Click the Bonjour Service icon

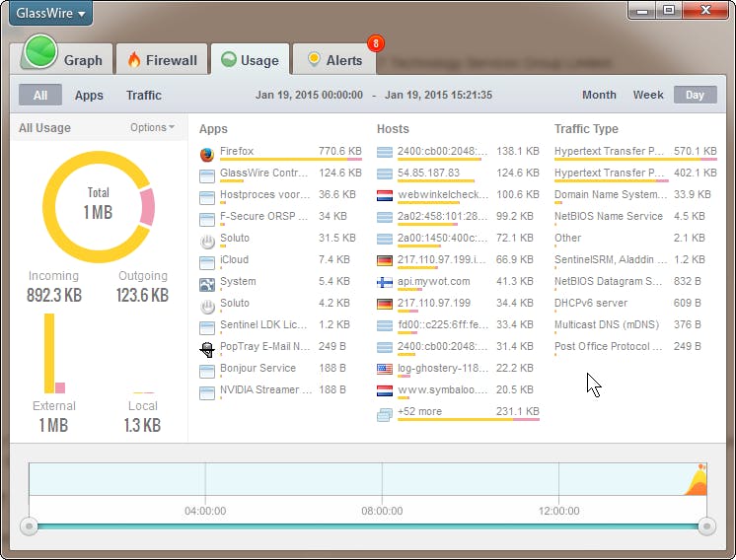pos(207,371)
